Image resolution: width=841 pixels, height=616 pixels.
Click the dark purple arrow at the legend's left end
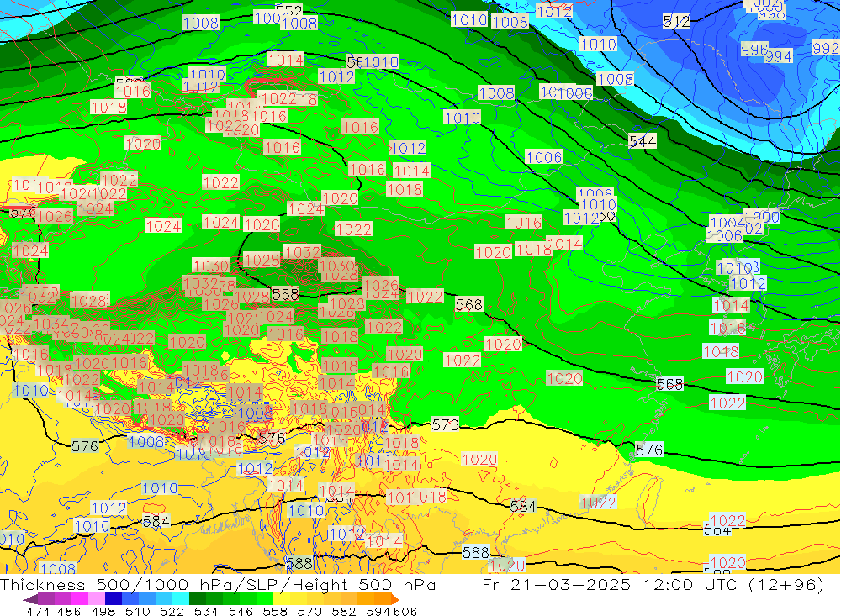30,599
